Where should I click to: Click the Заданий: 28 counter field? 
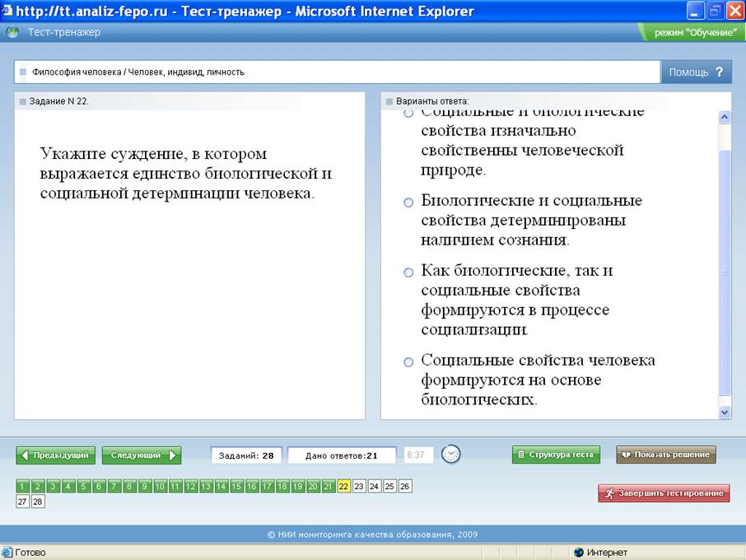(246, 455)
